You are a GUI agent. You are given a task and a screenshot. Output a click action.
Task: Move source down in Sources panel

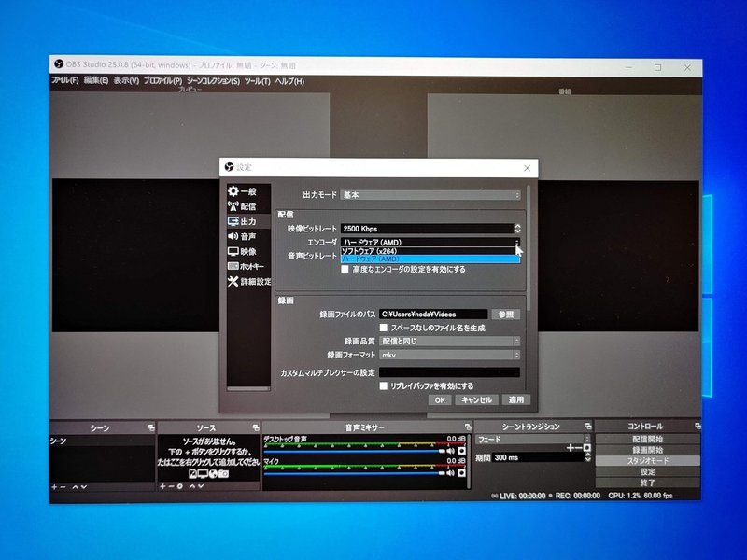(201, 486)
